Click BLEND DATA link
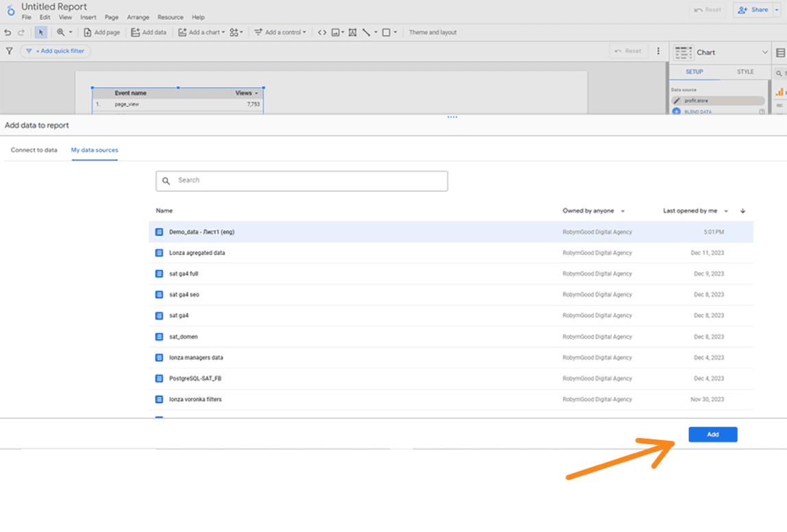This screenshot has height=532, width=787. 698,112
